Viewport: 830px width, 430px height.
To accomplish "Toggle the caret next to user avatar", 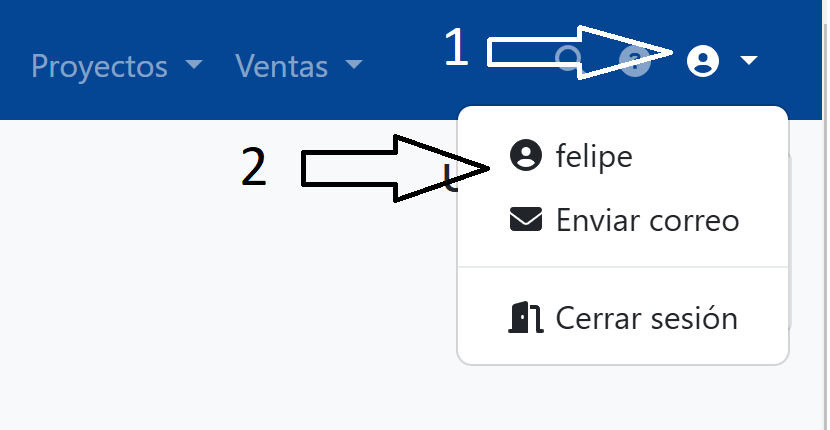I will pos(749,63).
